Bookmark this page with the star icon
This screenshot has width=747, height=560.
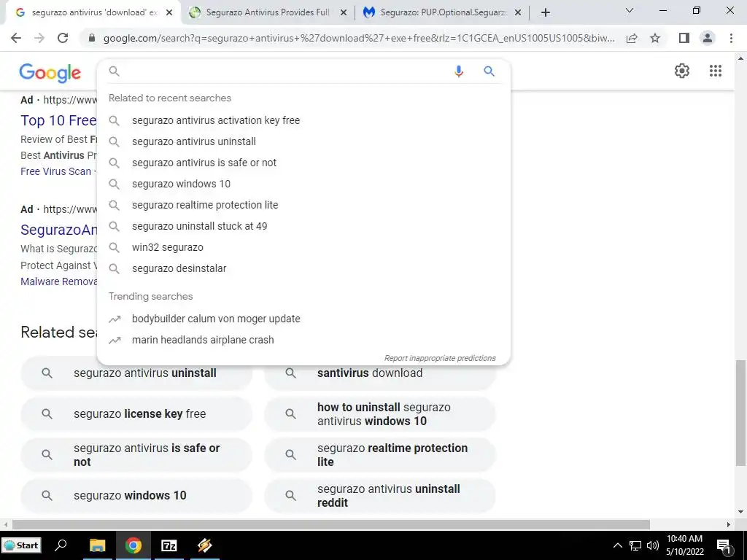(x=655, y=38)
